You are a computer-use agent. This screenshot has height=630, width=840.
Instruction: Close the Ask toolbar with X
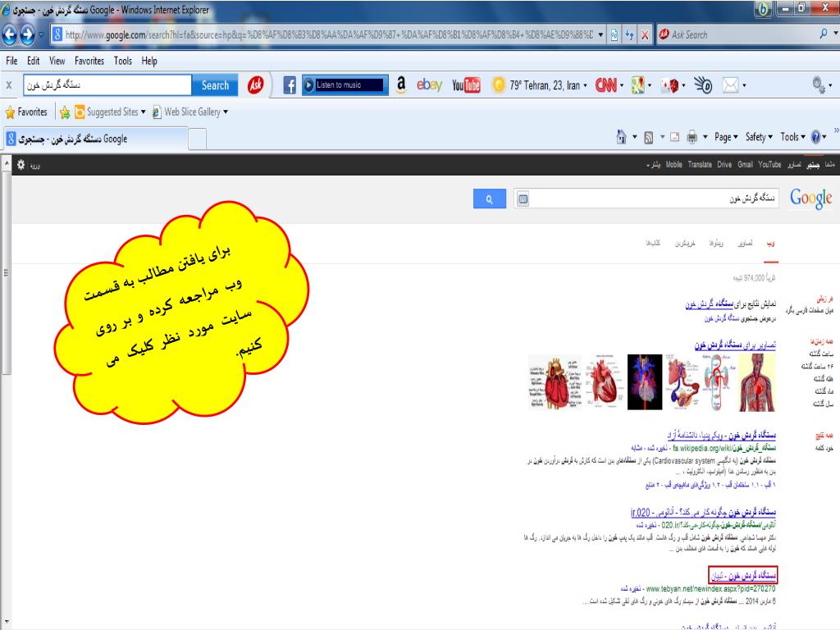tap(9, 85)
